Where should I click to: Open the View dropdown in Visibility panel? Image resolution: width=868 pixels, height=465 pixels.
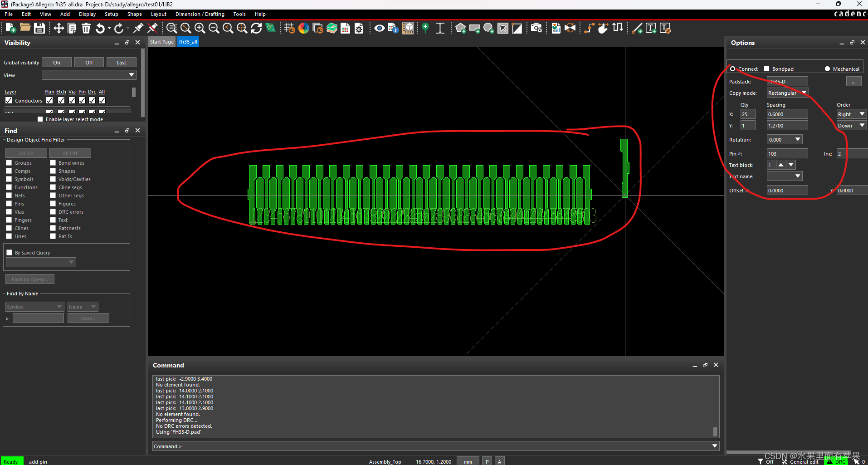[x=89, y=75]
